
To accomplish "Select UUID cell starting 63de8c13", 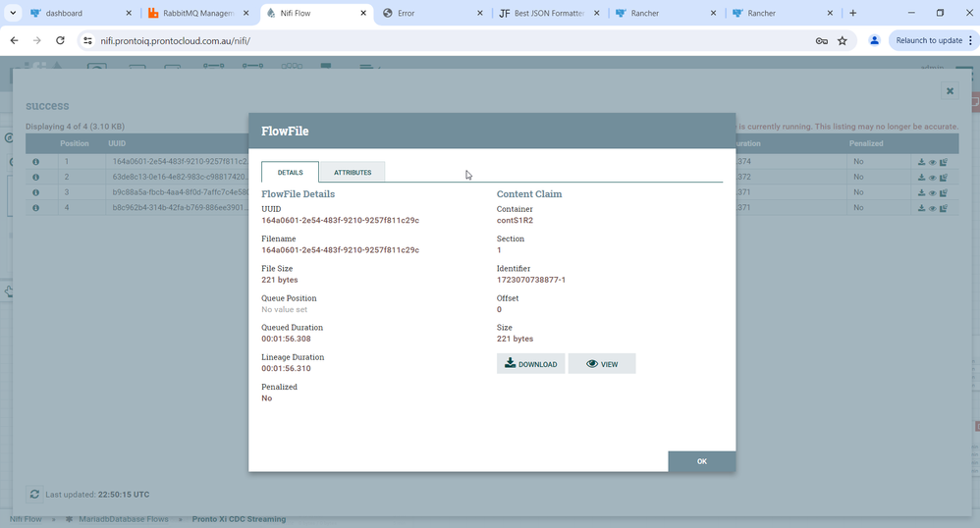I will point(180,177).
